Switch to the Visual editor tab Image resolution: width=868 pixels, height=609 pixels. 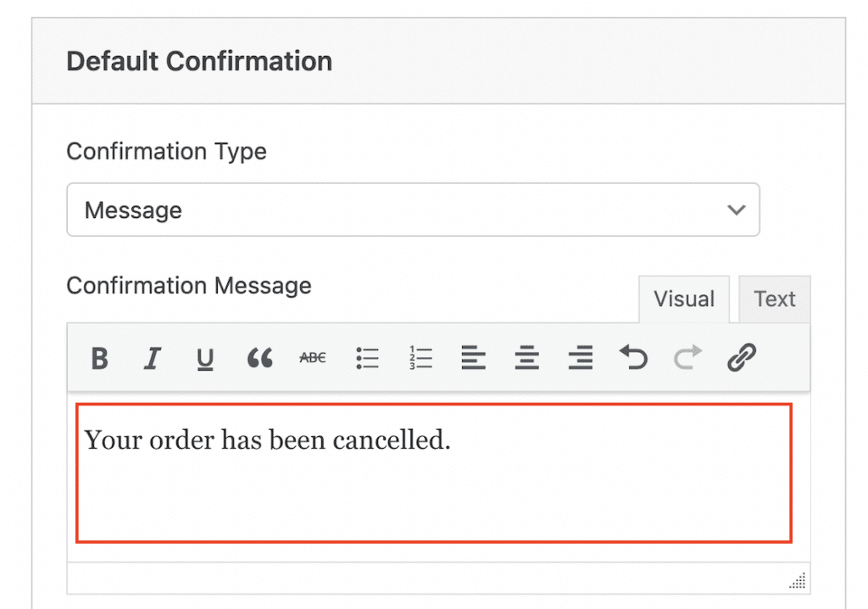[x=683, y=299]
